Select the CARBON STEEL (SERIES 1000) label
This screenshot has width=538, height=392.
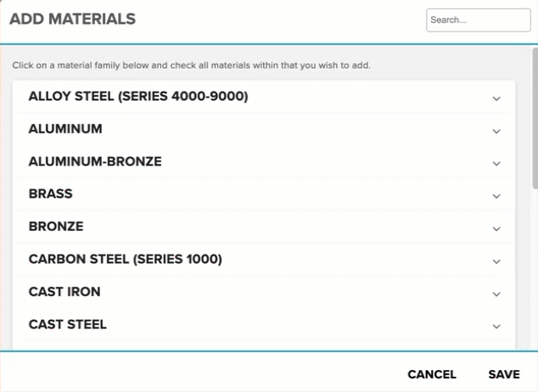coord(126,259)
